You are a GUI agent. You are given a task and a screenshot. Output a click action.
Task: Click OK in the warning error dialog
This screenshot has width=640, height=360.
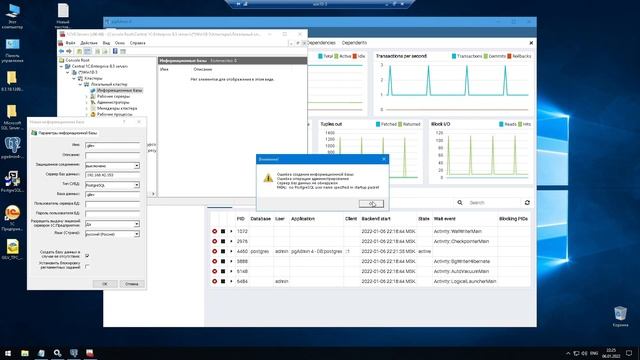pos(371,203)
